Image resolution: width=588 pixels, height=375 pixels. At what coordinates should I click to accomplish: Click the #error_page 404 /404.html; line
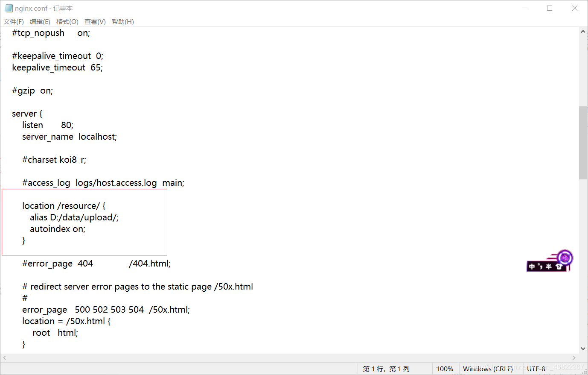pos(96,264)
